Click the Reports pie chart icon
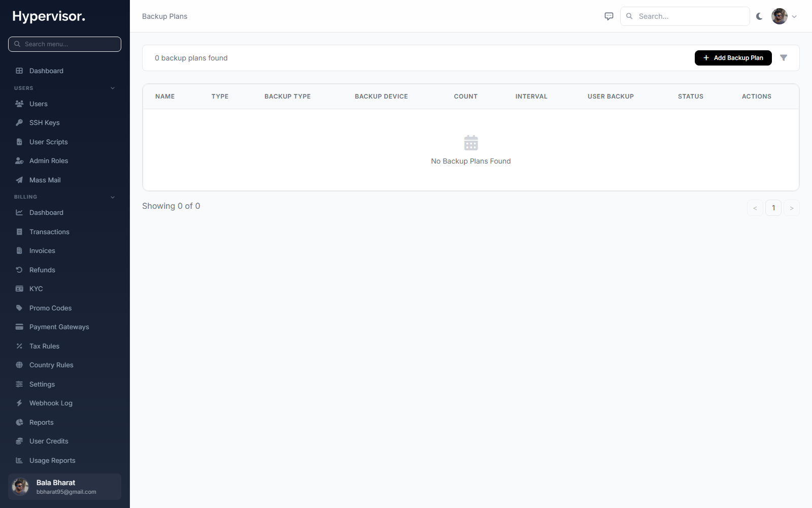 pos(19,422)
